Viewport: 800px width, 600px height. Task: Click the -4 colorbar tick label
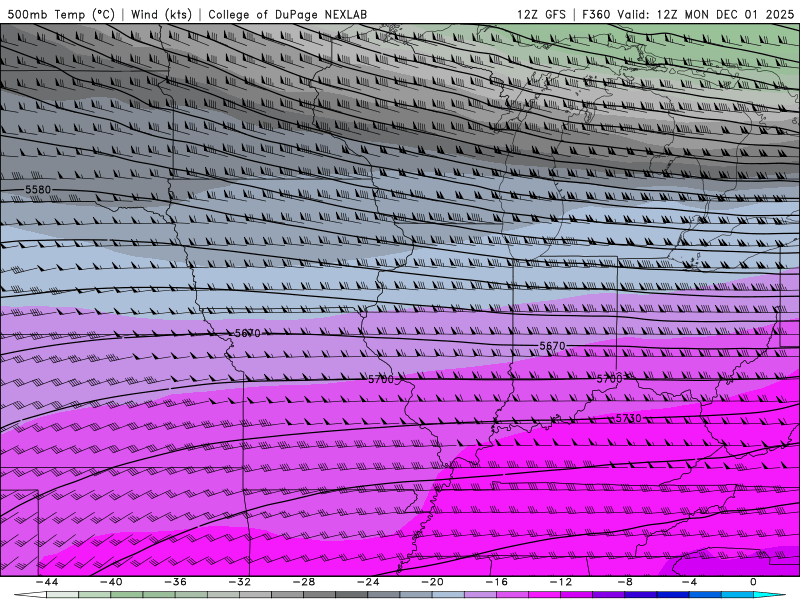point(689,582)
